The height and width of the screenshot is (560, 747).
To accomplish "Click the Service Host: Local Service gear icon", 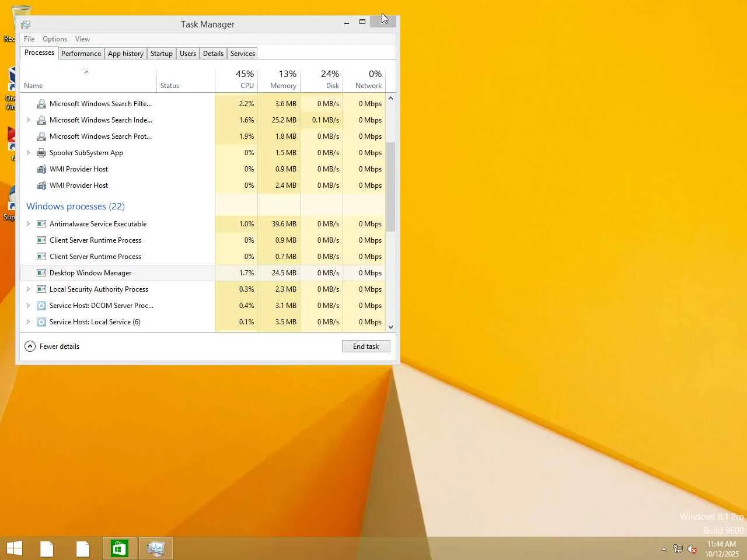I will [41, 322].
